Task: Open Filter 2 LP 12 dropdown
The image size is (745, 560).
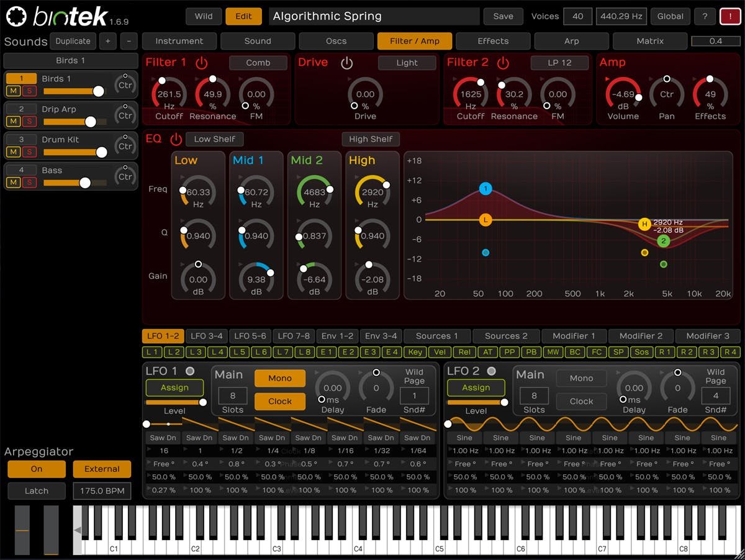Action: pos(559,63)
